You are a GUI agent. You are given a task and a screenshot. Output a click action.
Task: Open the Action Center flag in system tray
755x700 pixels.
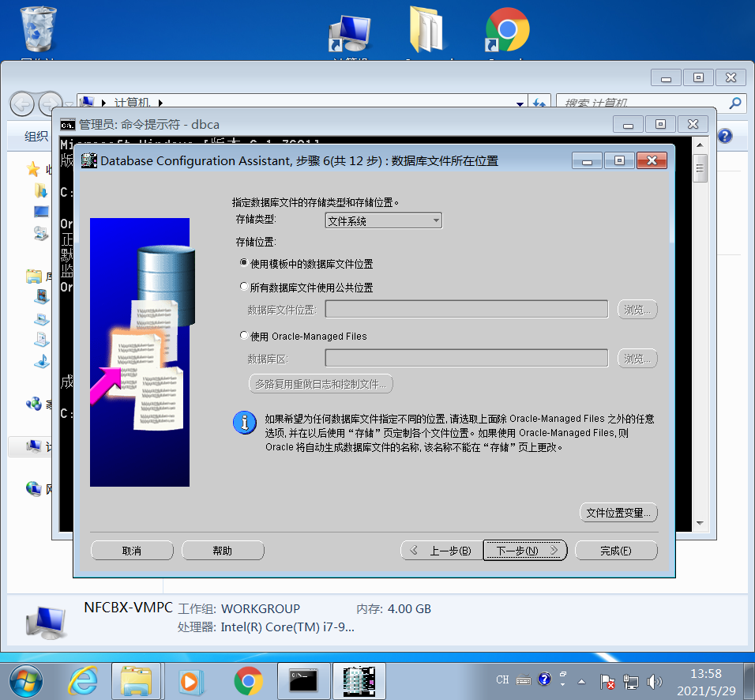click(x=607, y=679)
